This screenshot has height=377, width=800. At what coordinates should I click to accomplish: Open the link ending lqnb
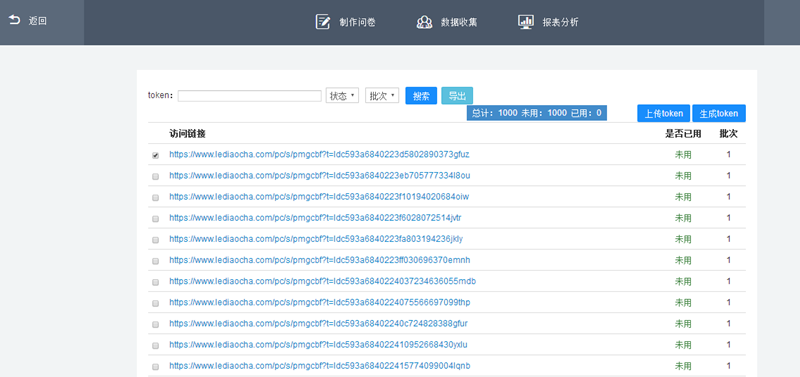tap(320, 366)
